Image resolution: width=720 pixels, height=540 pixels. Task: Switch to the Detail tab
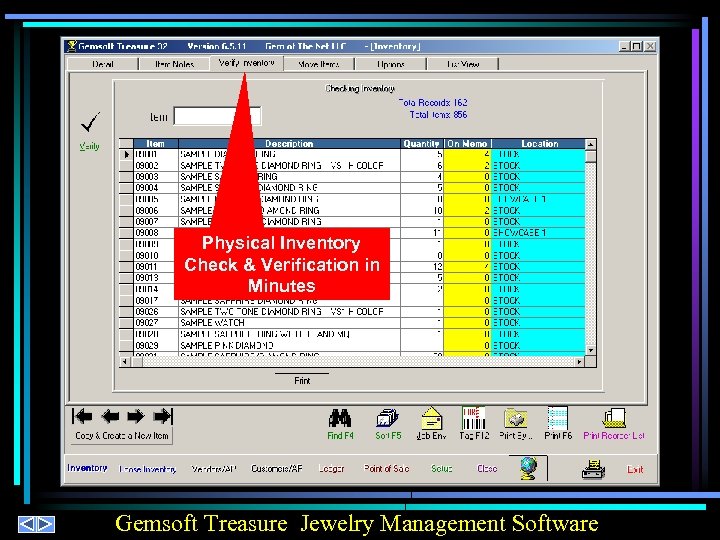(103, 64)
